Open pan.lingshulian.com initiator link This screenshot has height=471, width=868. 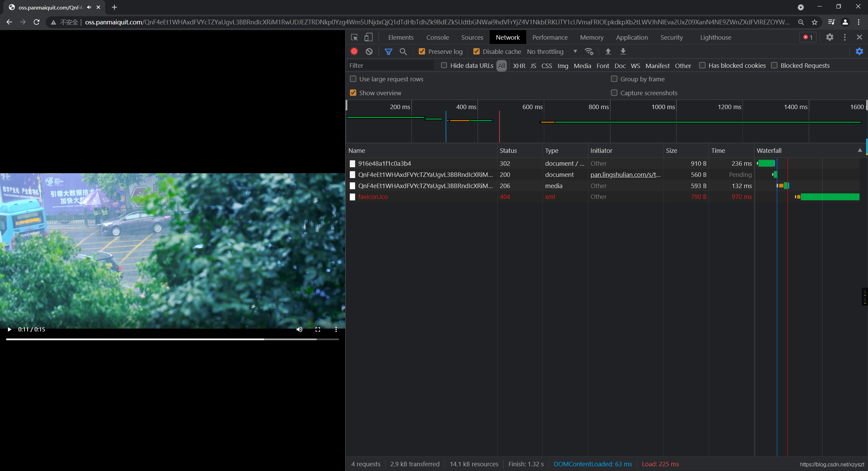coord(625,175)
